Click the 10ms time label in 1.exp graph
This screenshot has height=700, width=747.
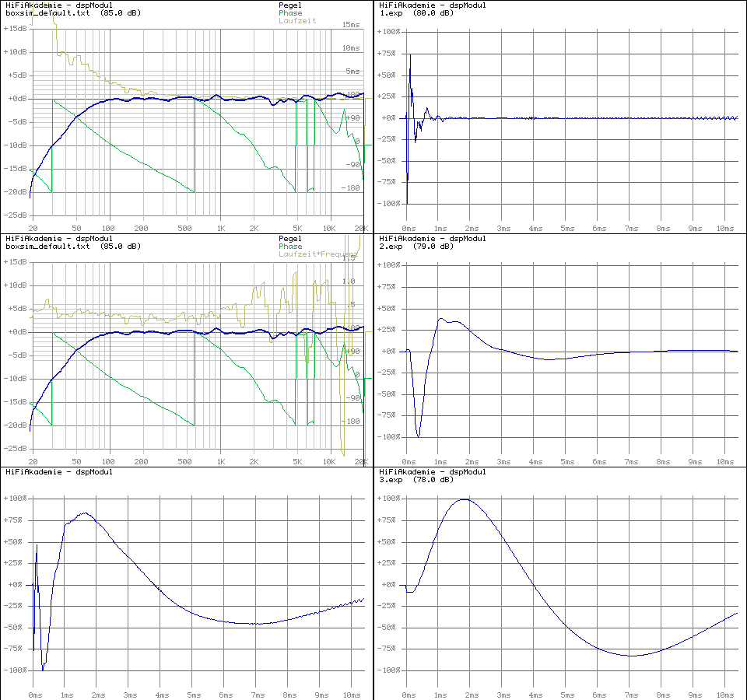coord(725,228)
